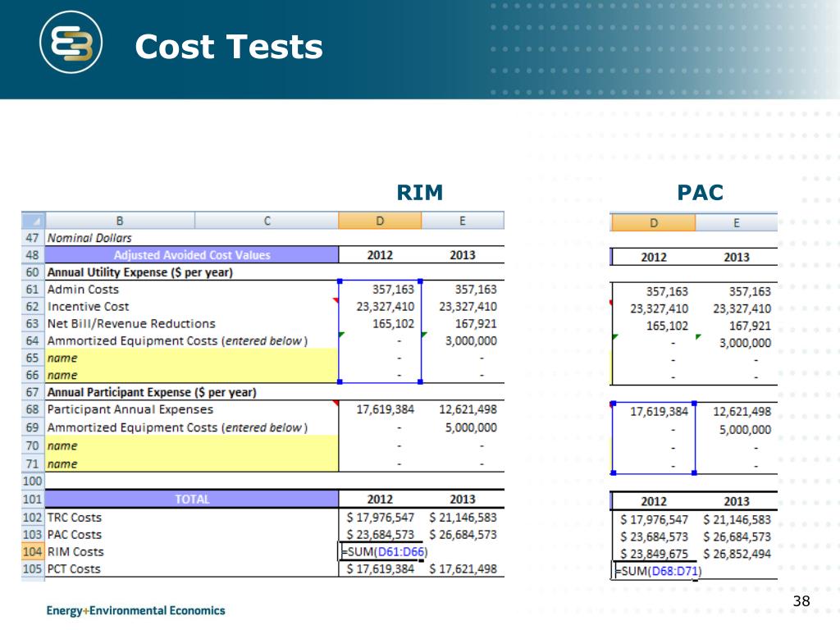This screenshot has height=630, width=840.
Task: Click 'Adjusted Avoided Cost Values' header cell
Action: (x=192, y=255)
